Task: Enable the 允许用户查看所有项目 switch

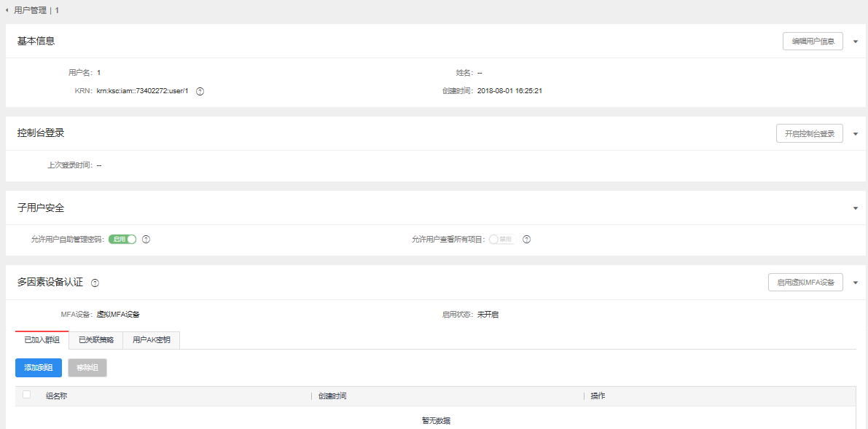Action: point(501,240)
